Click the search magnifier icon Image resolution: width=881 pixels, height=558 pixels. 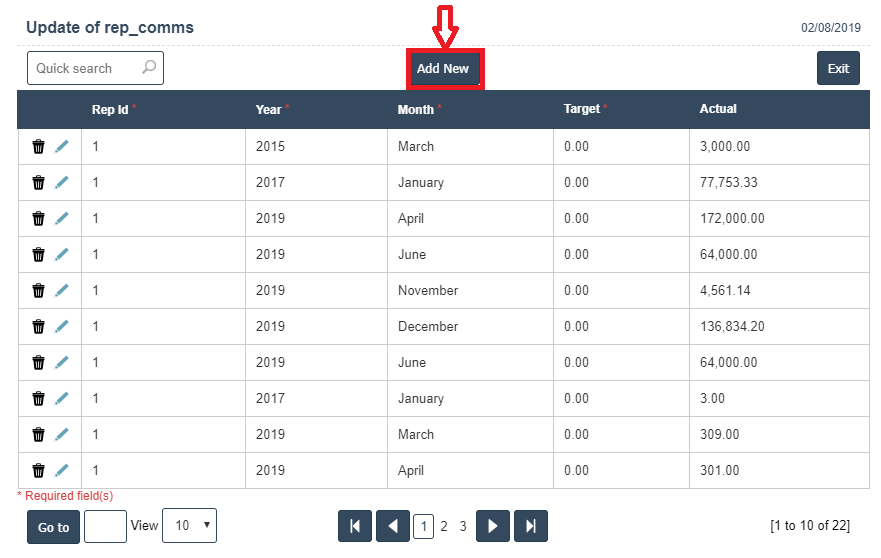coord(149,68)
